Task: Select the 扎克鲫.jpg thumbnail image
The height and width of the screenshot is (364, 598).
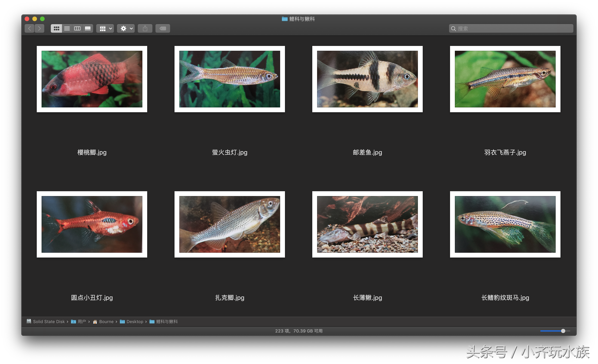Action: pyautogui.click(x=230, y=224)
